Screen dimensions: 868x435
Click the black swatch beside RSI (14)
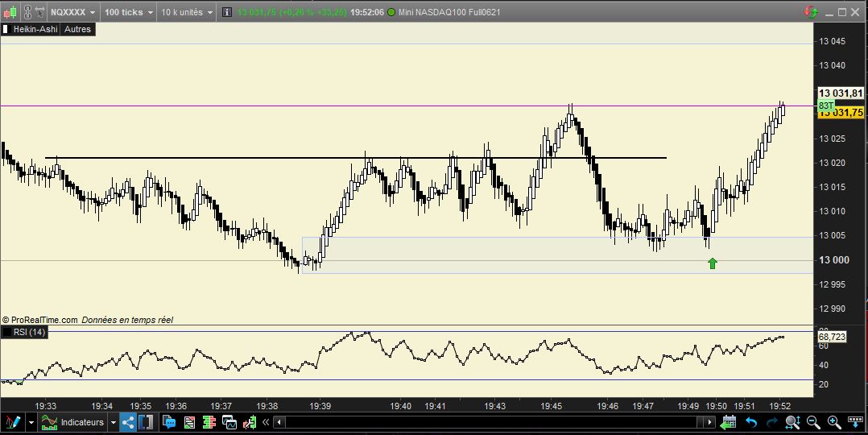[x=6, y=332]
